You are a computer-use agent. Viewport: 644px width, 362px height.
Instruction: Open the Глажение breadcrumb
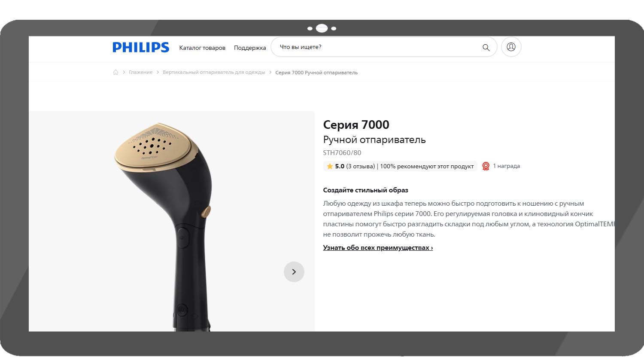pos(141,72)
